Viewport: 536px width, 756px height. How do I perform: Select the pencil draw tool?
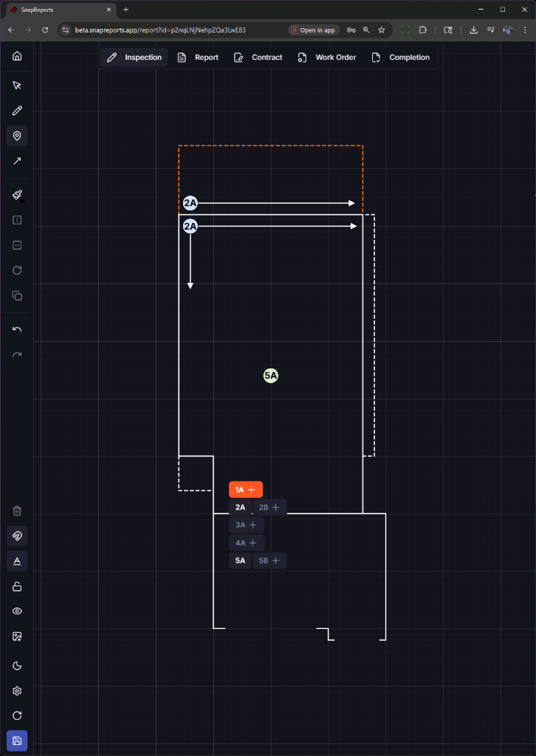17,111
